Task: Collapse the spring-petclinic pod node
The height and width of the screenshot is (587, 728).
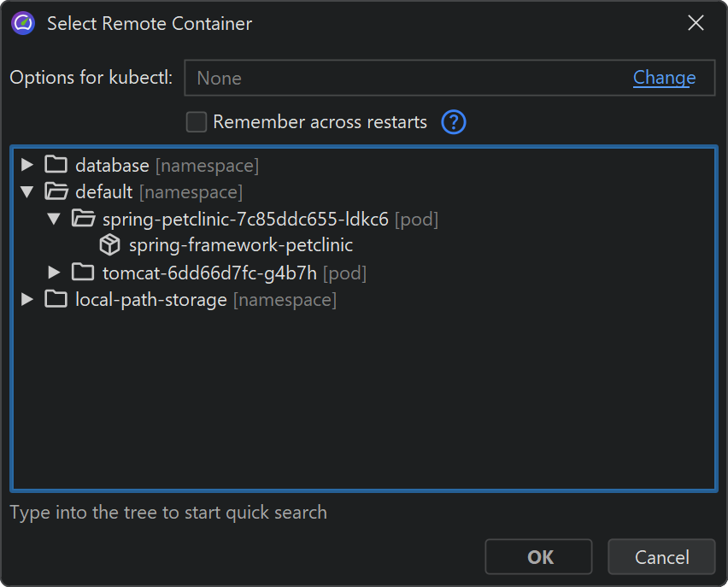Action: (54, 219)
